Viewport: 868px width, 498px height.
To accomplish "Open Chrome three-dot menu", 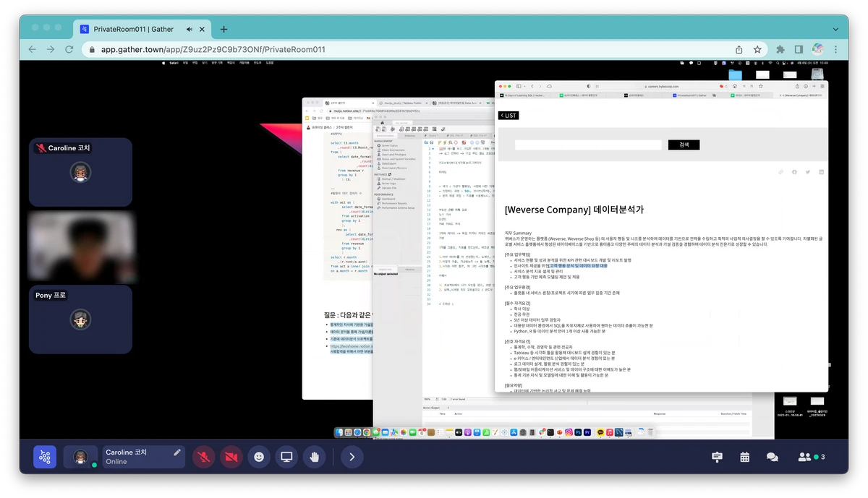I will point(836,50).
